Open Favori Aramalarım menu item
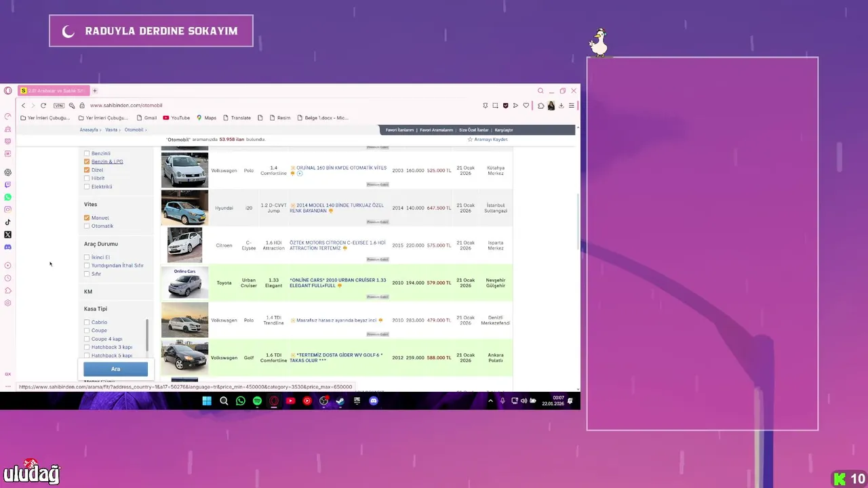The width and height of the screenshot is (868, 488). [x=436, y=130]
